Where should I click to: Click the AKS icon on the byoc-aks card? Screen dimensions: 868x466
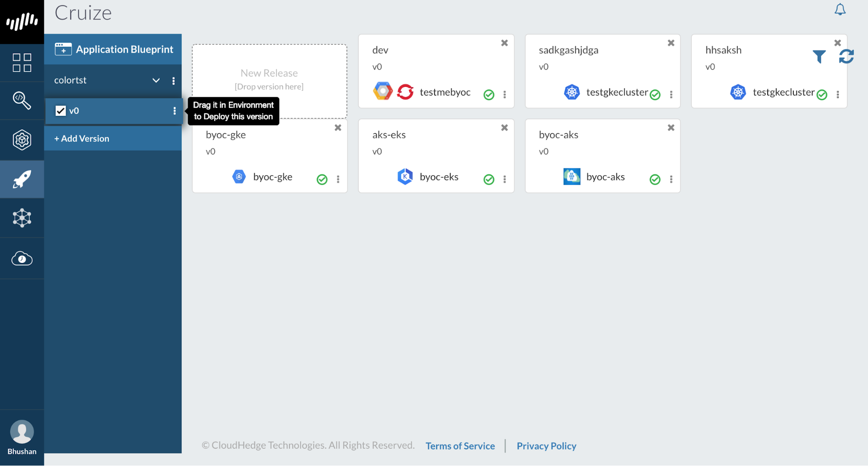pyautogui.click(x=572, y=177)
